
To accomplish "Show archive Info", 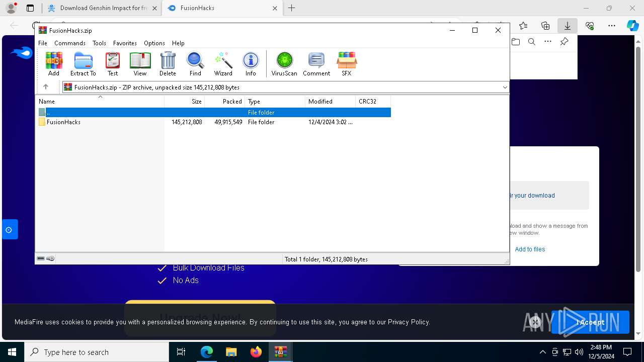I will (x=251, y=64).
